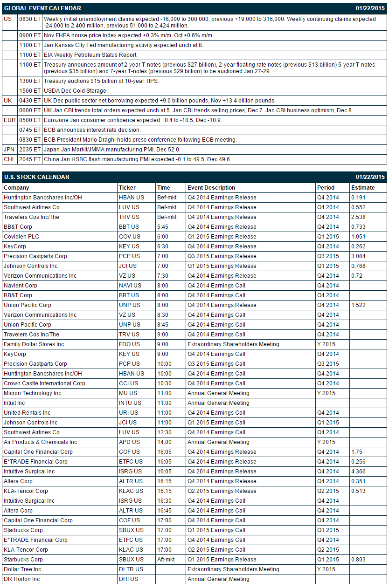Click Altera Corp estimate 0.351
Screen dimensions: 389x588
[359, 481]
